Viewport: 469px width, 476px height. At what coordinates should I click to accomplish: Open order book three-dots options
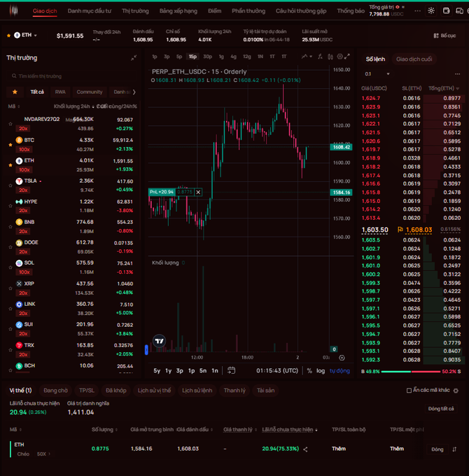[x=458, y=73]
